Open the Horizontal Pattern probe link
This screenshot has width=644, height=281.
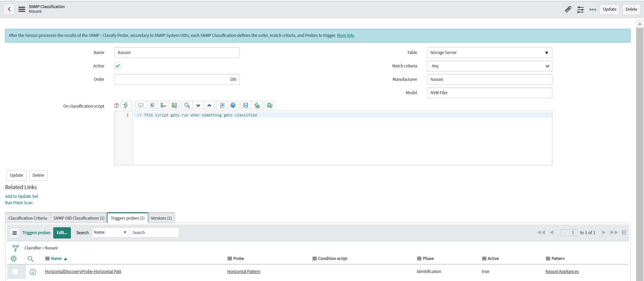point(244,272)
